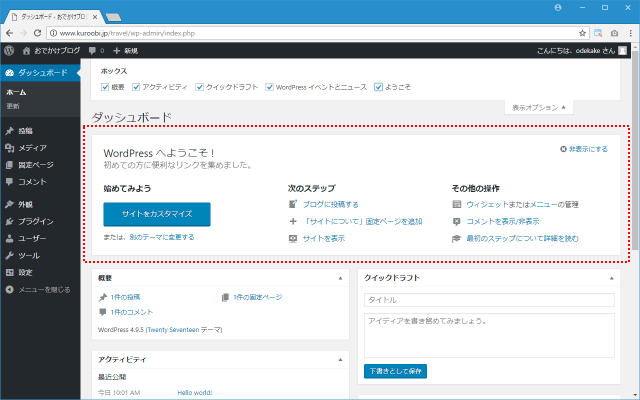Disable the クイックドラフト checkbox

click(198, 87)
